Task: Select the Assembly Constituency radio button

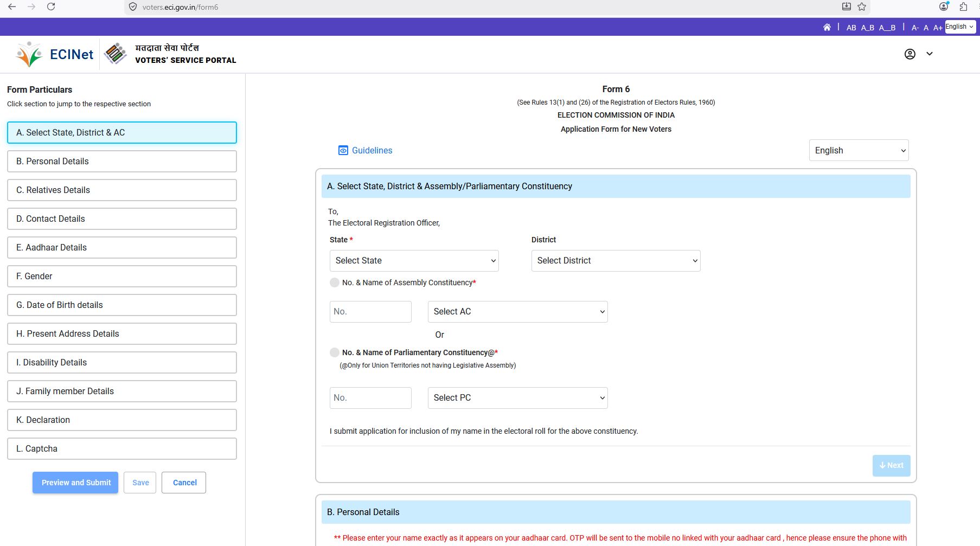Action: click(335, 282)
